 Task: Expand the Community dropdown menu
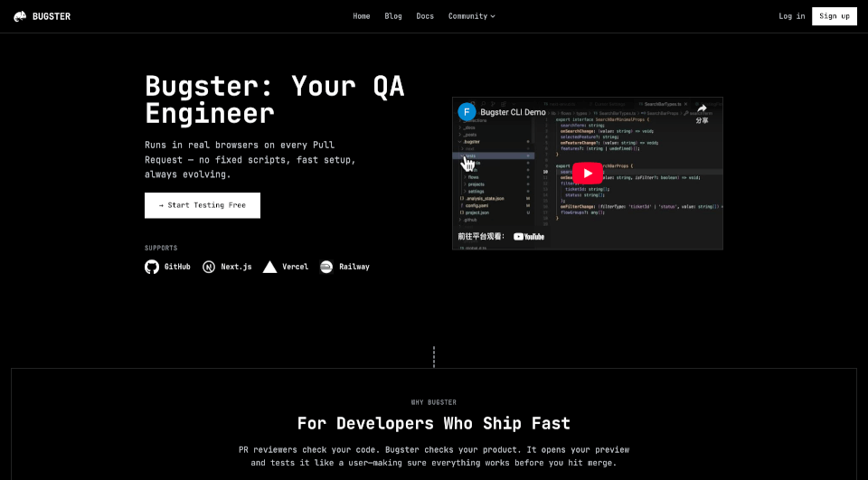pyautogui.click(x=471, y=16)
